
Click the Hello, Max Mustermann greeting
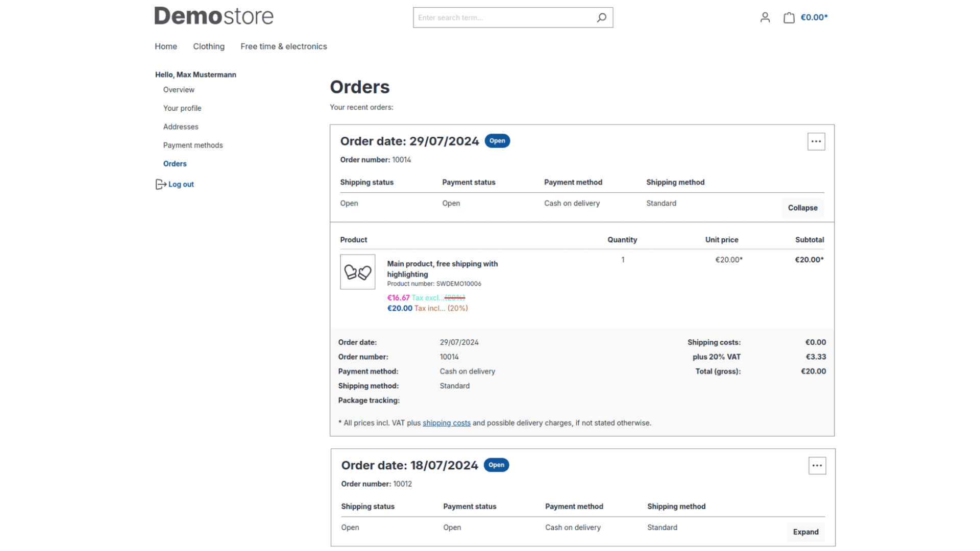pos(195,74)
